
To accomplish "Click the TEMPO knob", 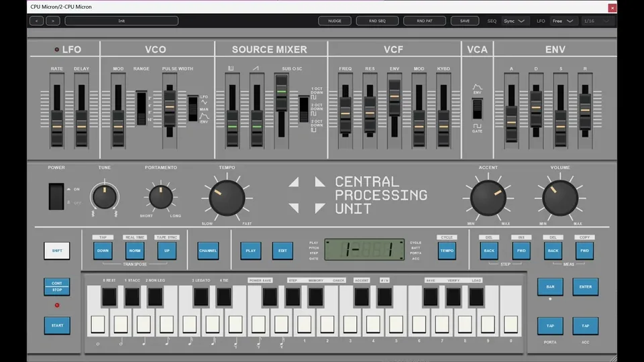I will 227,198.
